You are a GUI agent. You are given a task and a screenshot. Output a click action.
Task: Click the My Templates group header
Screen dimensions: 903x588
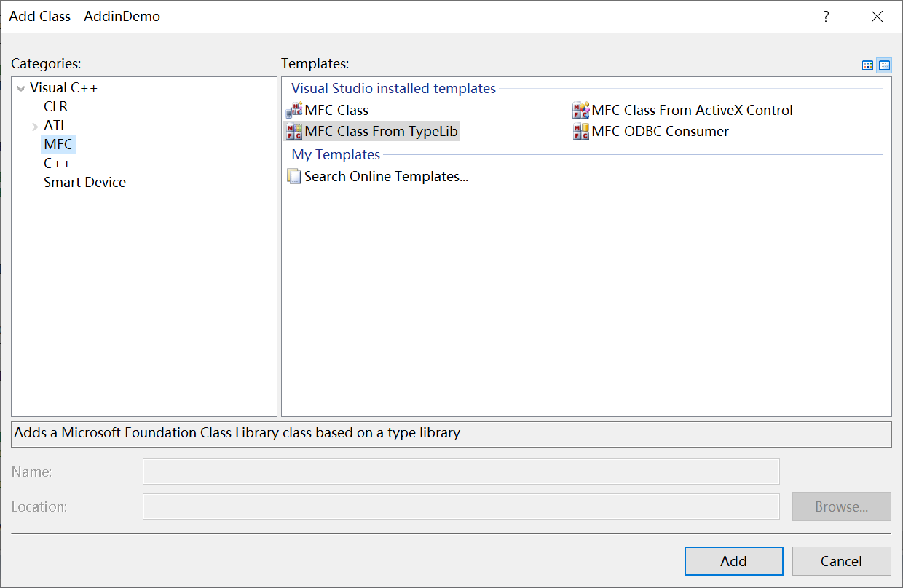coord(336,154)
